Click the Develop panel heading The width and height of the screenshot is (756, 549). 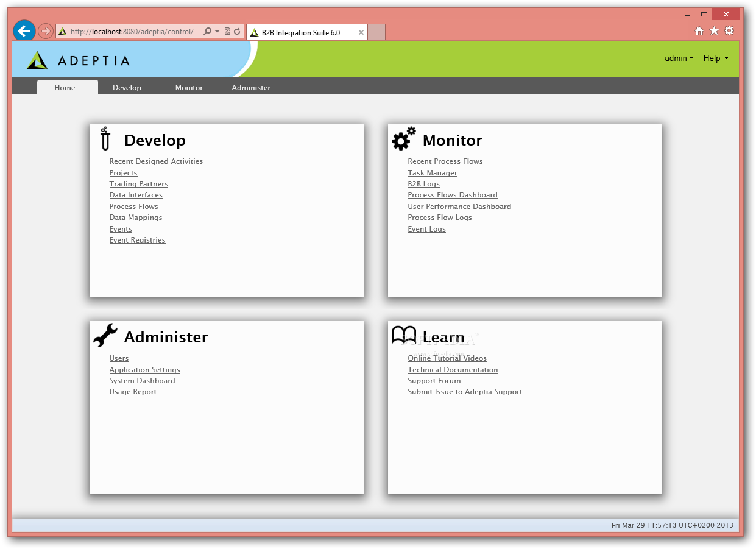point(155,140)
